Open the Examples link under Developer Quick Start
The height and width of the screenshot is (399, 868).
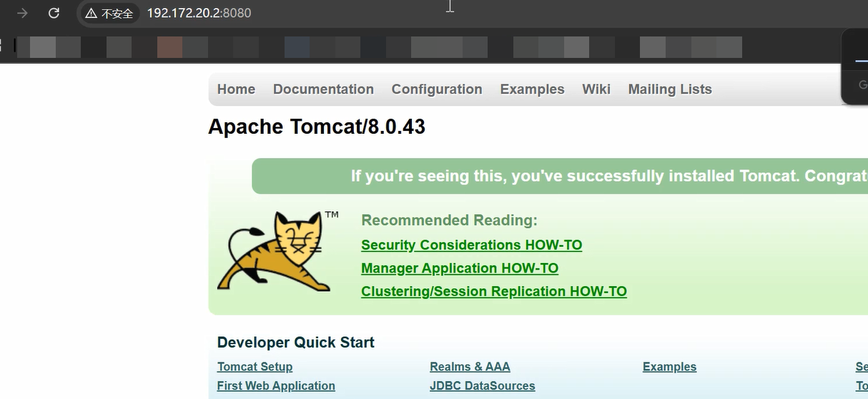coord(669,367)
